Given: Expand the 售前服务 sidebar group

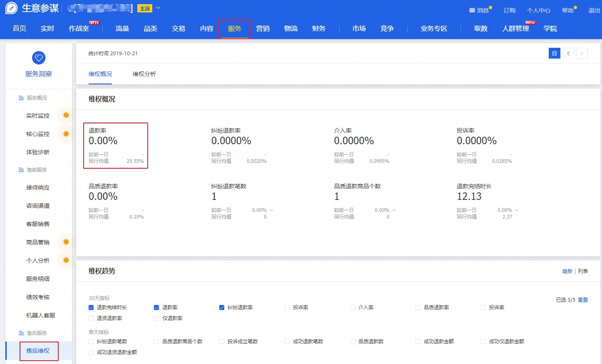Looking at the screenshot, I should [37, 170].
